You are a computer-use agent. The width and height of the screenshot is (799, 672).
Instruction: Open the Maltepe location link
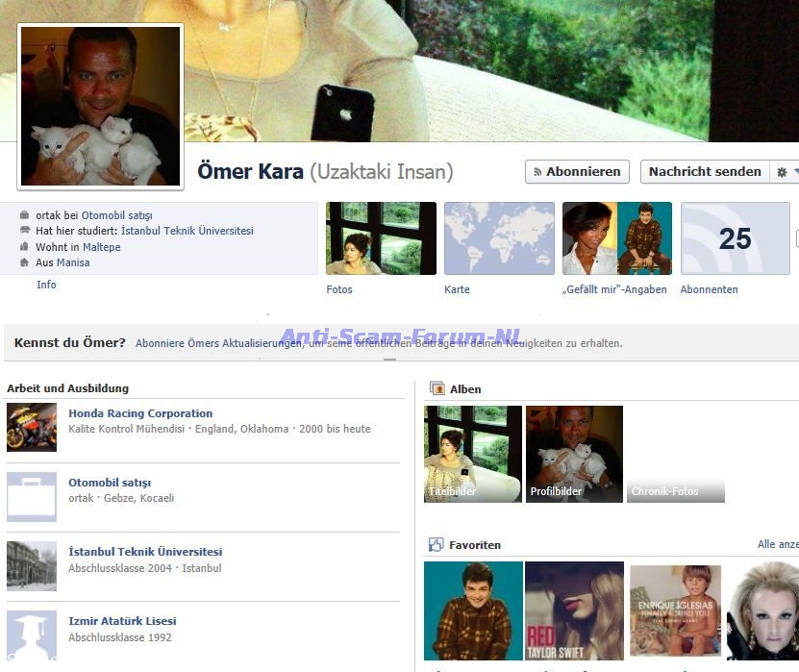coord(101,247)
